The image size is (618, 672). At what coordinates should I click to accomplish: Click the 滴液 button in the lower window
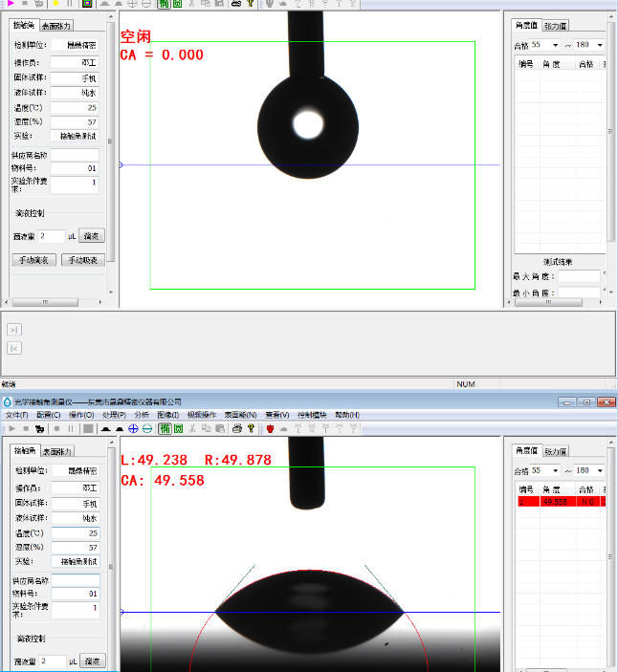[x=92, y=661]
